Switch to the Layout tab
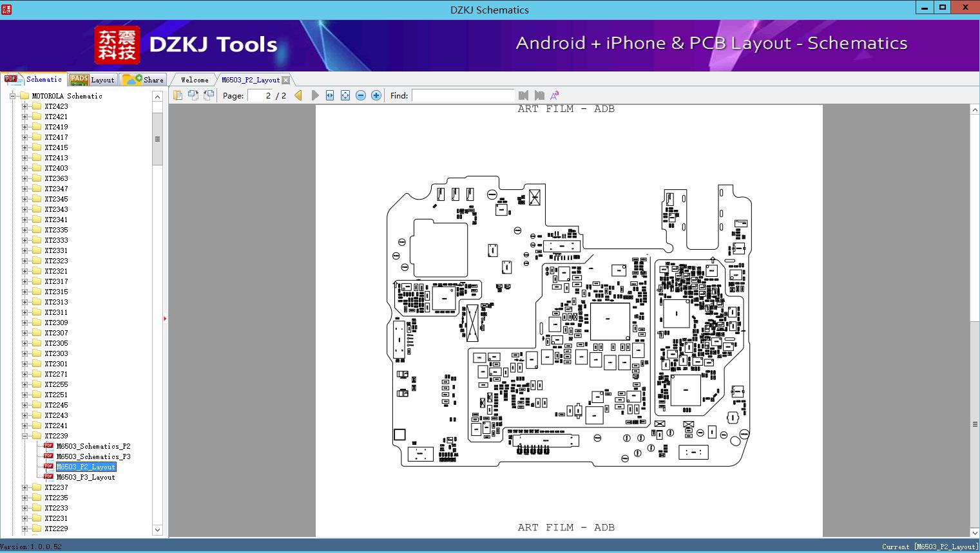This screenshot has width=980, height=553. point(92,80)
